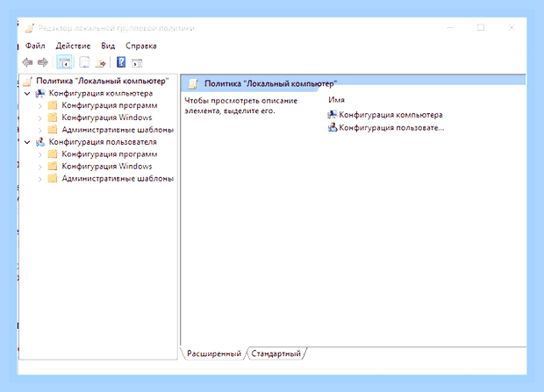Select root node Политика "Локальный компьютер" in tree

103,81
